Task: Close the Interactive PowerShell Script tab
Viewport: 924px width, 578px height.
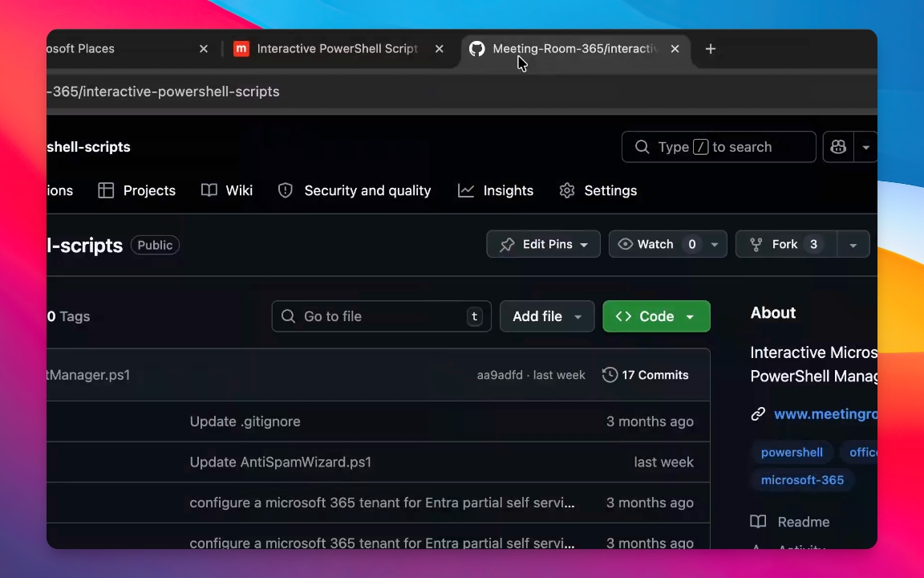Action: 439,49
